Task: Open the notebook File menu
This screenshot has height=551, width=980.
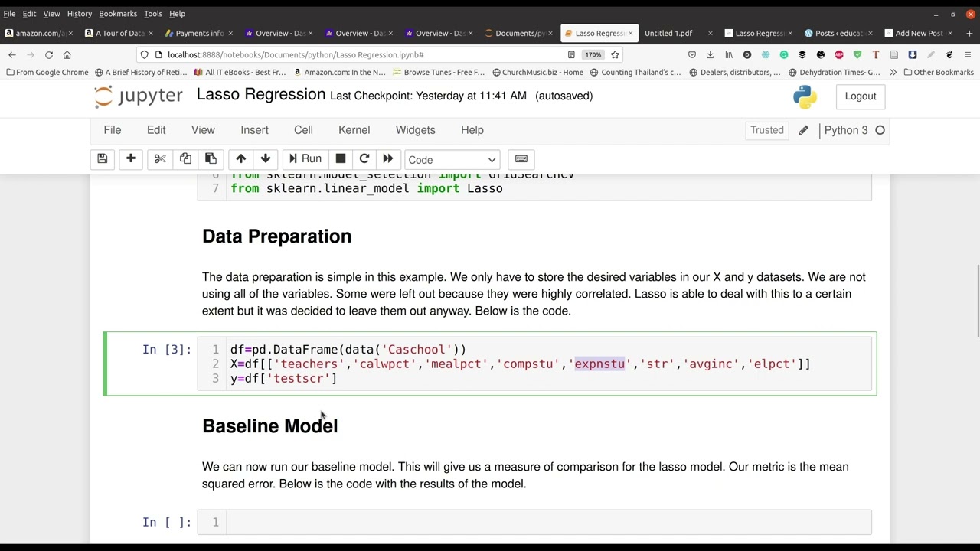Action: point(113,130)
